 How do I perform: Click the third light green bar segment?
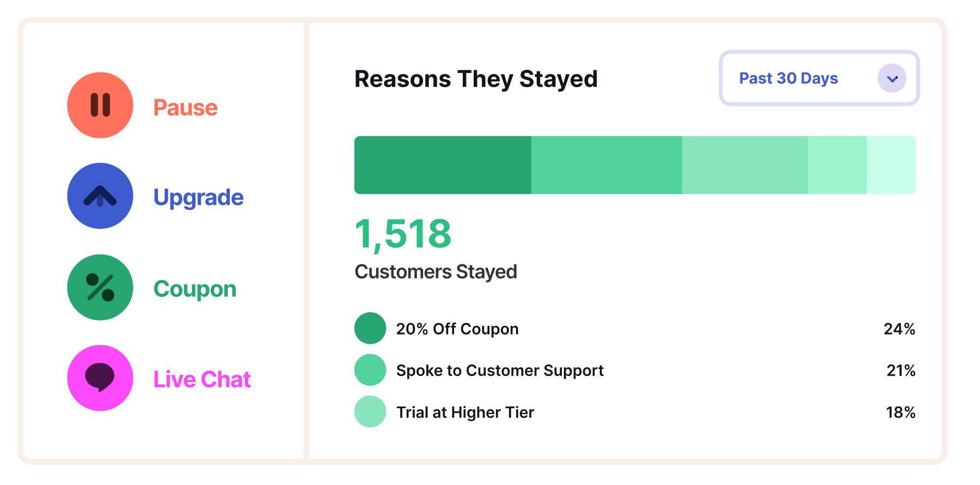coord(745,165)
